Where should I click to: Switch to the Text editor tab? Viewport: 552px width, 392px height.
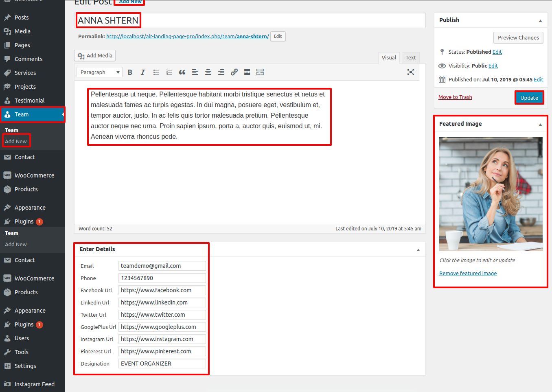410,58
